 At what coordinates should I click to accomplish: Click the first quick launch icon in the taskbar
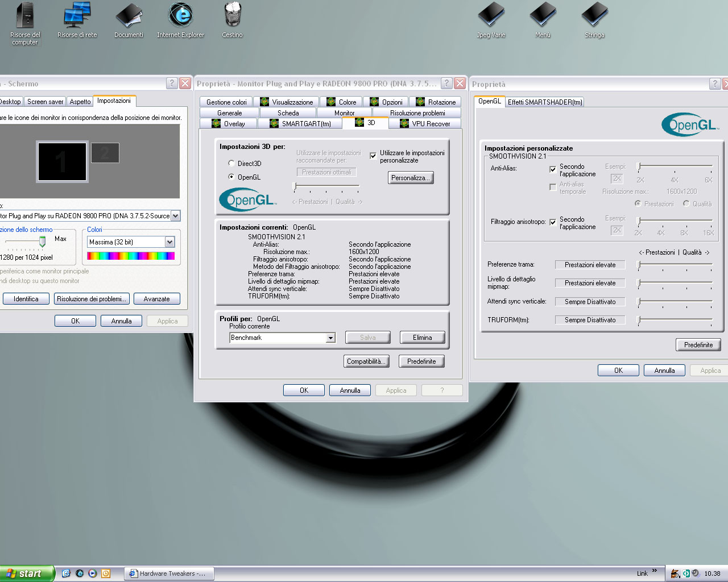pyautogui.click(x=66, y=573)
